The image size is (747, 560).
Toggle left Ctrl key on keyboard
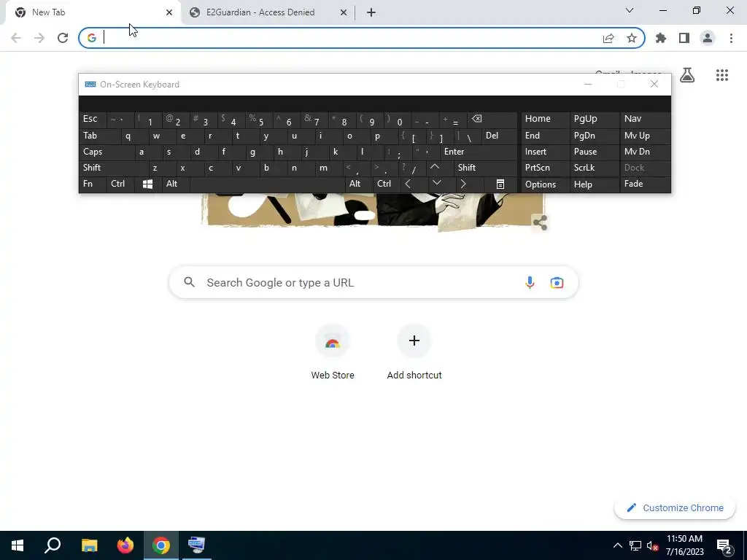click(120, 184)
